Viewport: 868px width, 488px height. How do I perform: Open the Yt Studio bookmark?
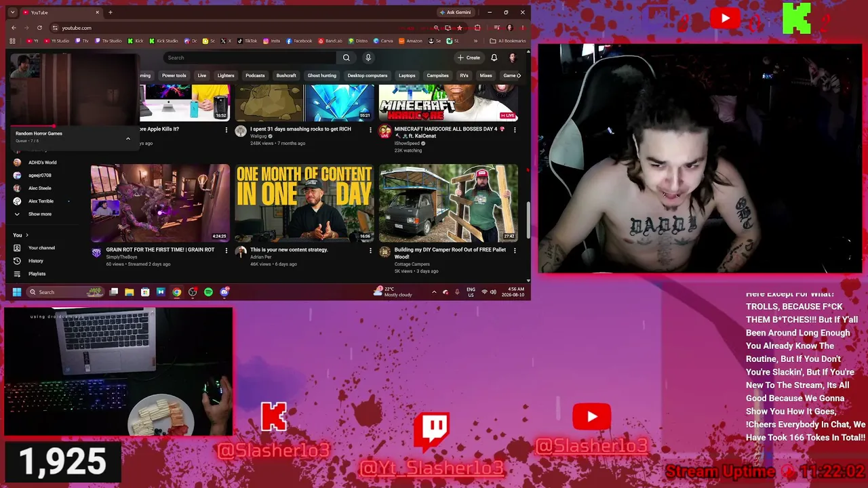pyautogui.click(x=57, y=41)
